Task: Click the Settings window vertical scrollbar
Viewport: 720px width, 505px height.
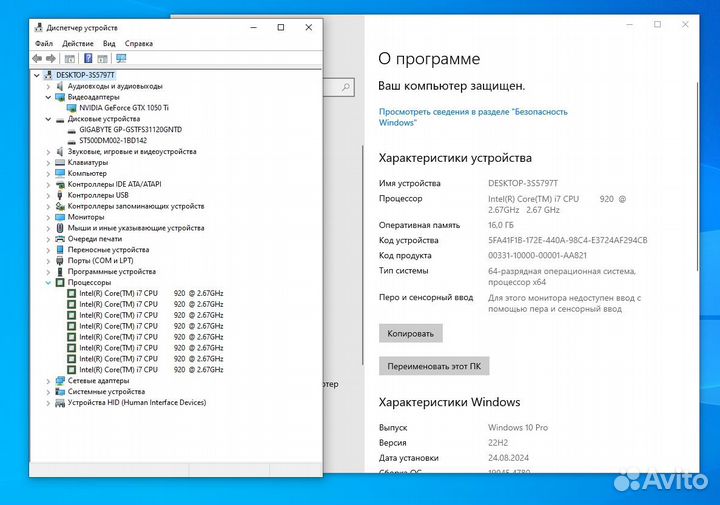Action: coord(698,177)
